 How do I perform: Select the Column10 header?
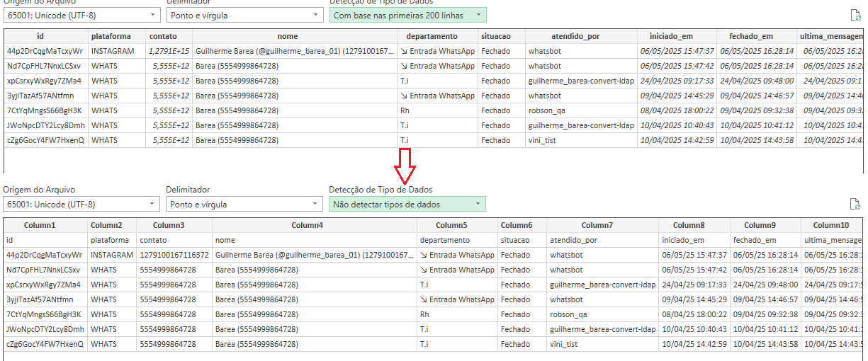pyautogui.click(x=833, y=226)
